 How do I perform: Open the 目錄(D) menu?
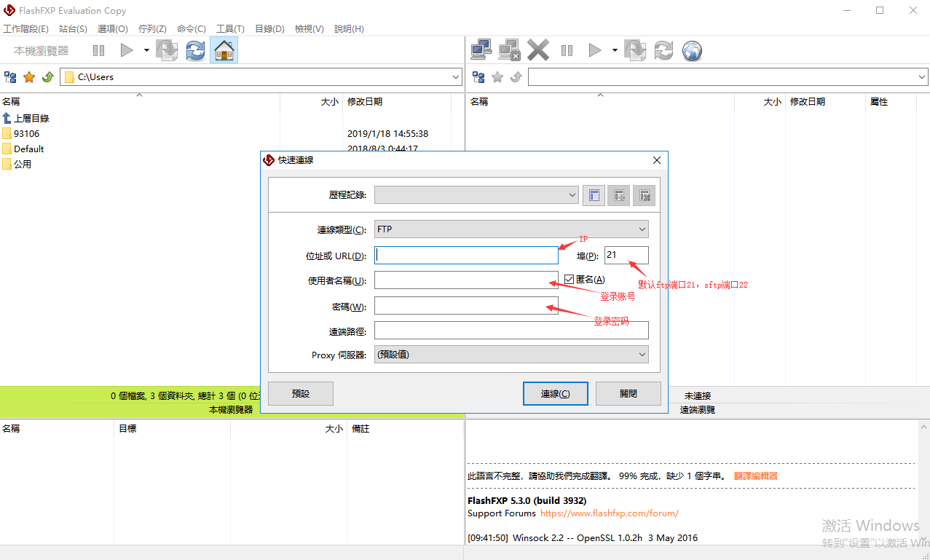click(x=269, y=29)
